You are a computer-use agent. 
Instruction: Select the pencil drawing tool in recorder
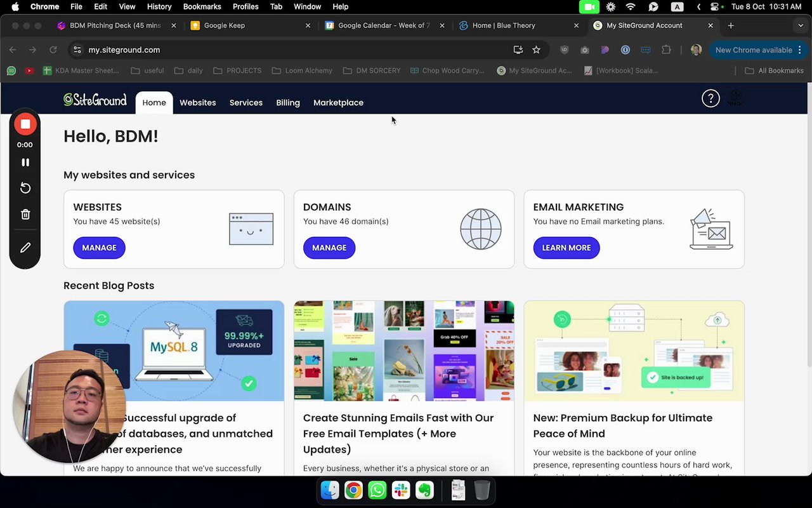point(25,248)
